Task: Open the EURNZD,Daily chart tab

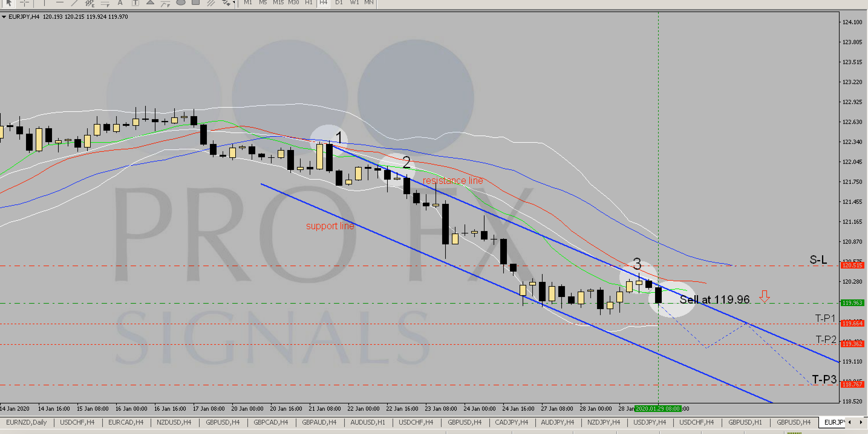Action: click(26, 422)
